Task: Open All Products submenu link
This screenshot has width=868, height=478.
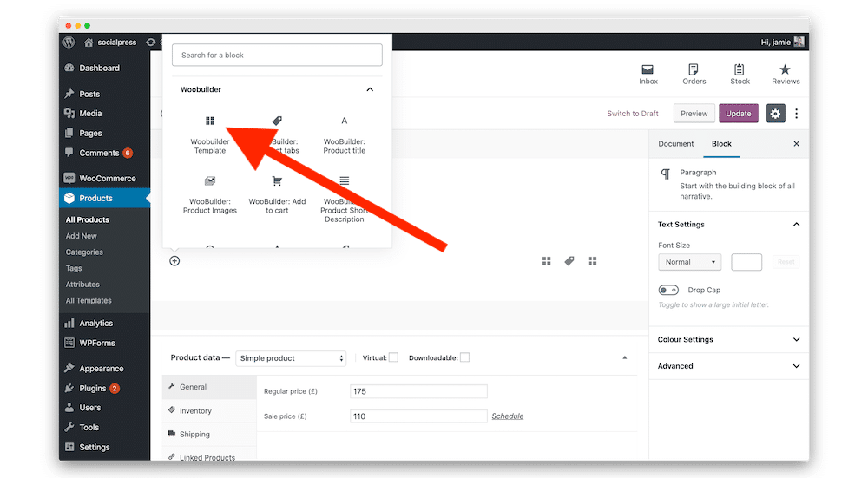Action: click(x=88, y=219)
